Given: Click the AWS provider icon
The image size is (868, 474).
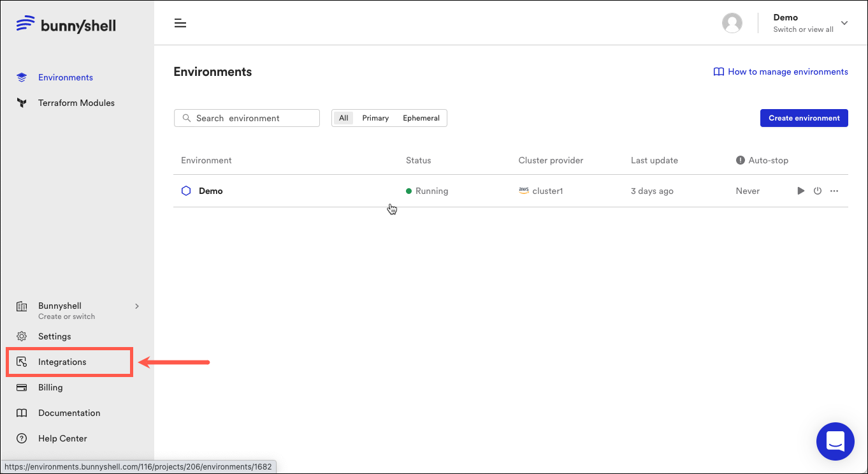Looking at the screenshot, I should click(524, 190).
